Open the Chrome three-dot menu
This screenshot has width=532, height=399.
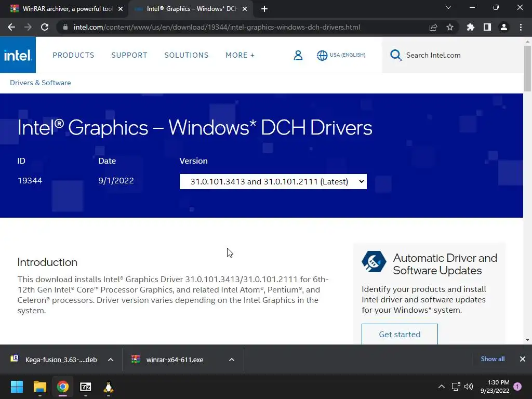pos(521,27)
